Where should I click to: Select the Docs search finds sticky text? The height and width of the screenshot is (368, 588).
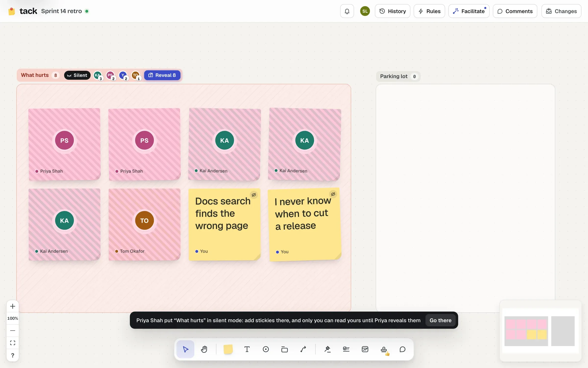(223, 213)
